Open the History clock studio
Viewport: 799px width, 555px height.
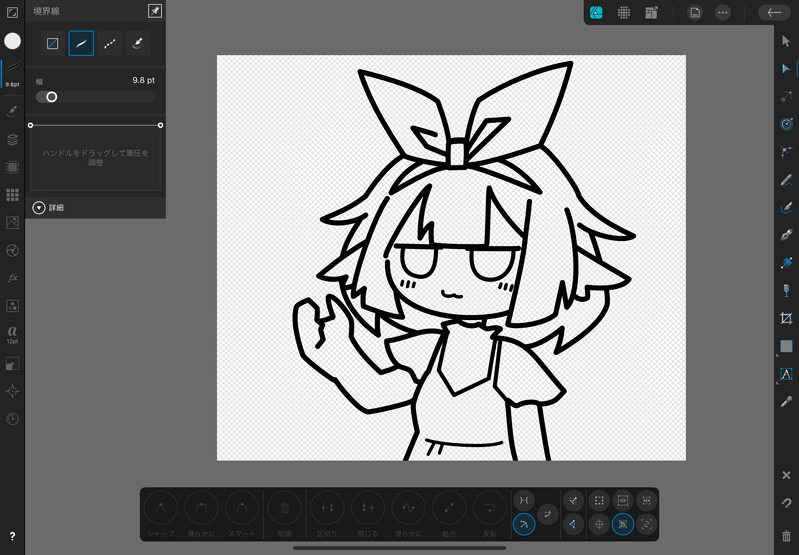coord(12,419)
